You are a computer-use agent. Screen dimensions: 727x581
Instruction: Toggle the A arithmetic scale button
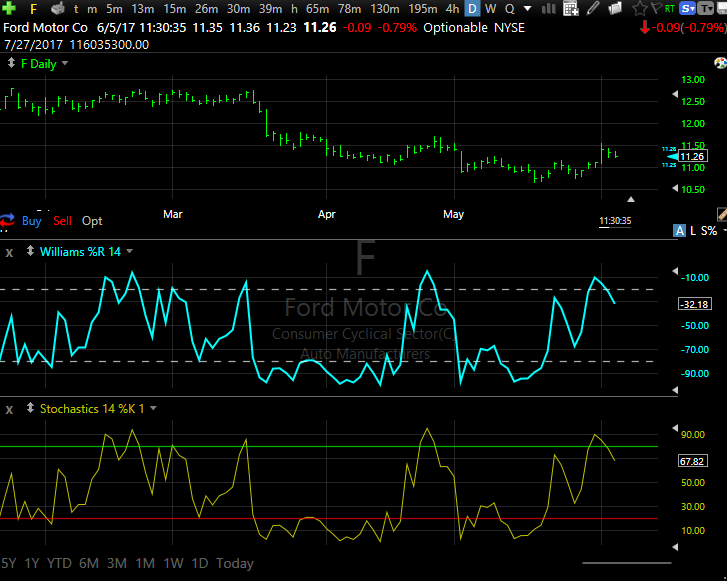pos(679,230)
